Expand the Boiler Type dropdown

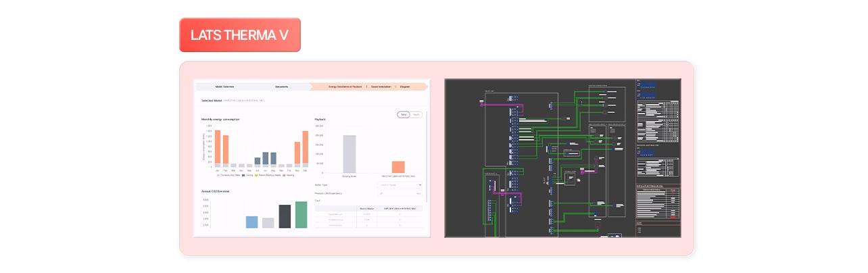tap(400, 184)
